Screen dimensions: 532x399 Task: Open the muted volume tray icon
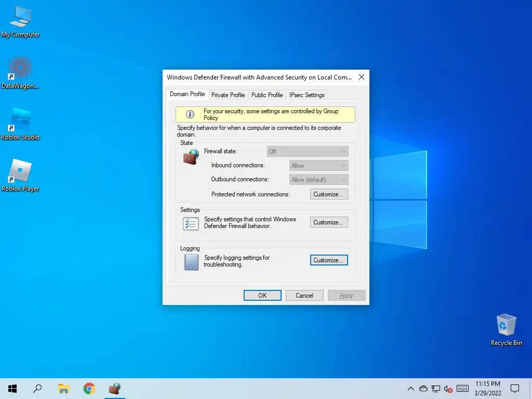coord(448,389)
